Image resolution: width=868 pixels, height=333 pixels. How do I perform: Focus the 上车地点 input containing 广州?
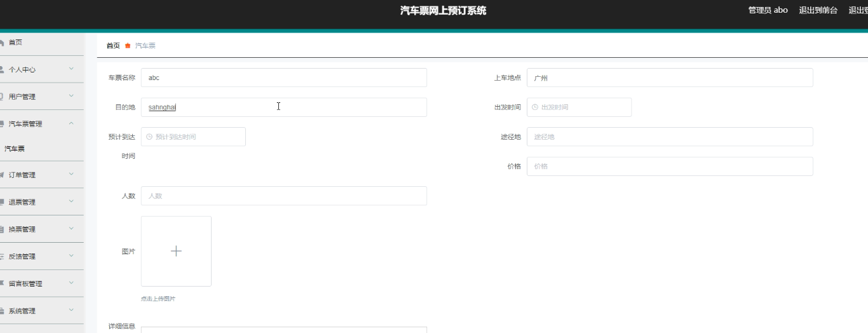[670, 78]
